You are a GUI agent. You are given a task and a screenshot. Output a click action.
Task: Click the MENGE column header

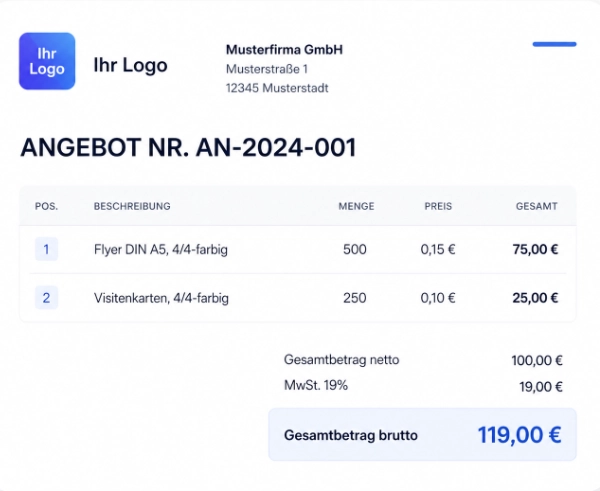coord(356,206)
